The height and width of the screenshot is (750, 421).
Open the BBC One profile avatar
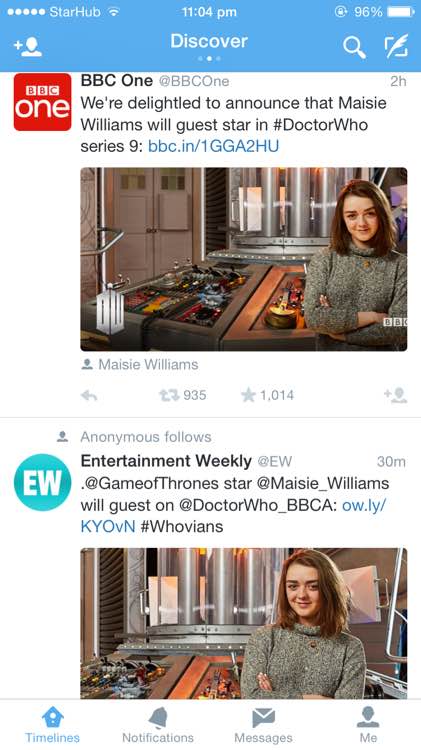(42, 102)
